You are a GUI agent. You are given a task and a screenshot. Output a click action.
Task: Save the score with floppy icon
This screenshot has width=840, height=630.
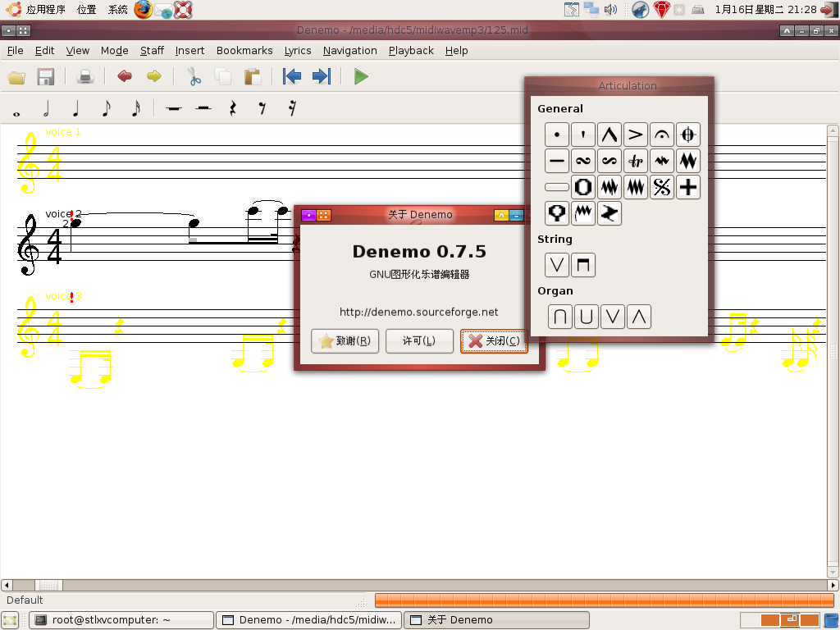46,77
